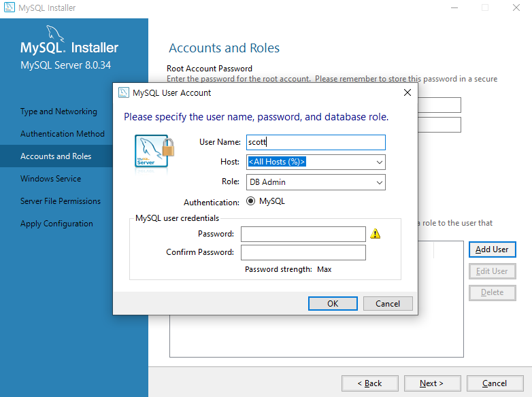Select the MySQL authentication radio button
The image size is (532, 397).
pyautogui.click(x=250, y=201)
